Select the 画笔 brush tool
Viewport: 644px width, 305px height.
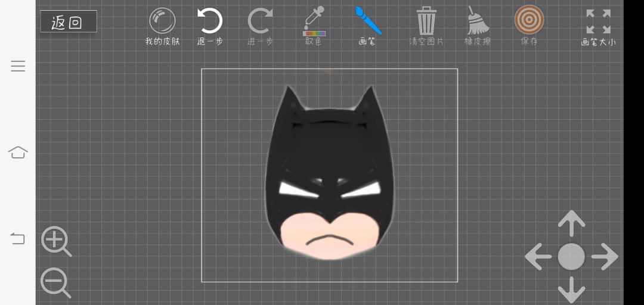point(367,26)
